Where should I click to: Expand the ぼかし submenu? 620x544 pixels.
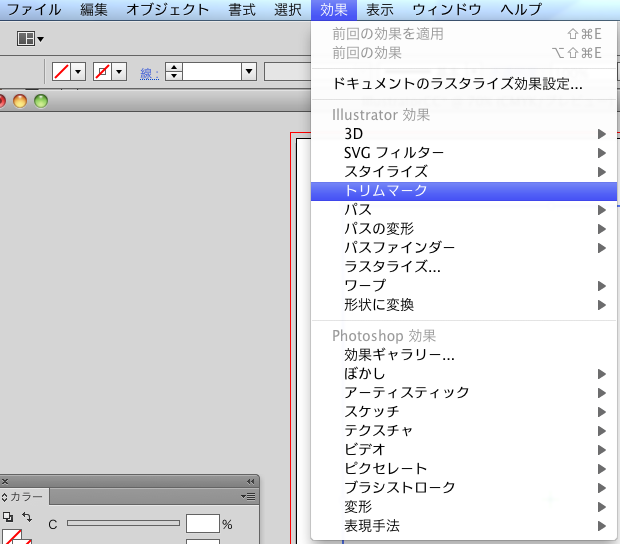click(x=464, y=374)
